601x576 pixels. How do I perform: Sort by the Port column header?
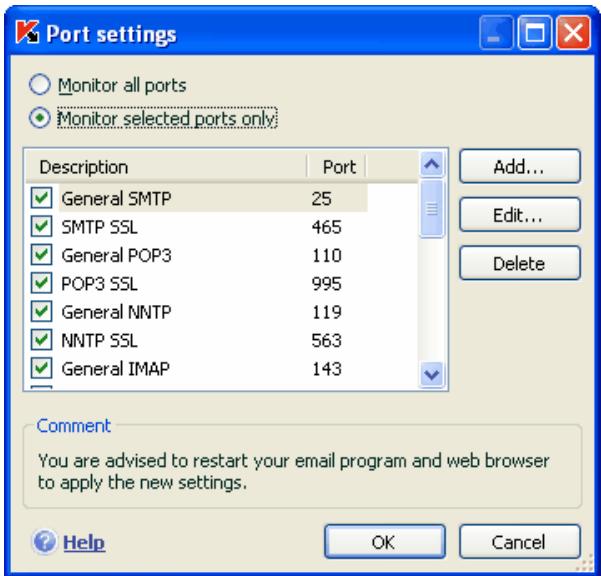[x=337, y=167]
